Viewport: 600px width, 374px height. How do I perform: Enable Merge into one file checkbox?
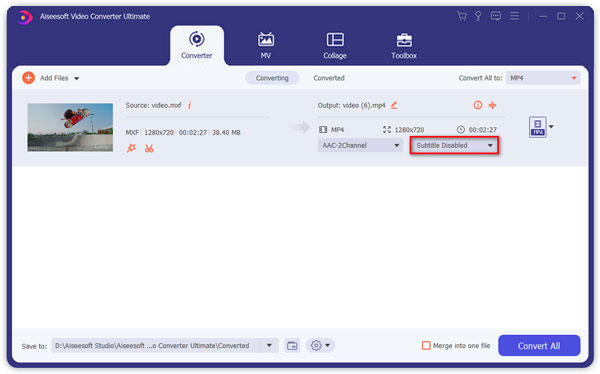(426, 346)
